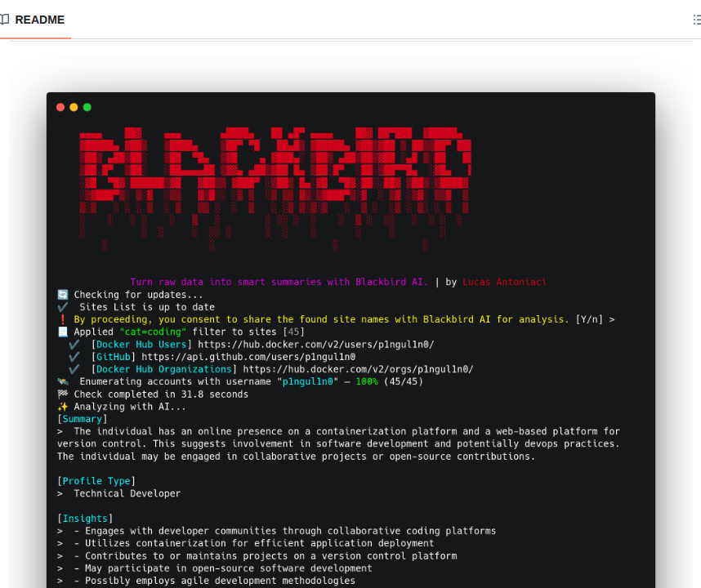This screenshot has height=588, width=701.
Task: Click the insight "Engages with developer communities"
Action: pos(181,531)
